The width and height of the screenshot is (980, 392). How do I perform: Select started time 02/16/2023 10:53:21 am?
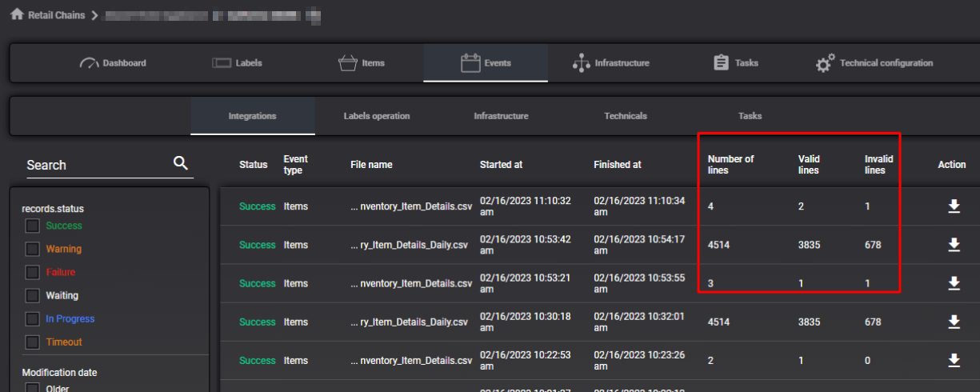(526, 283)
